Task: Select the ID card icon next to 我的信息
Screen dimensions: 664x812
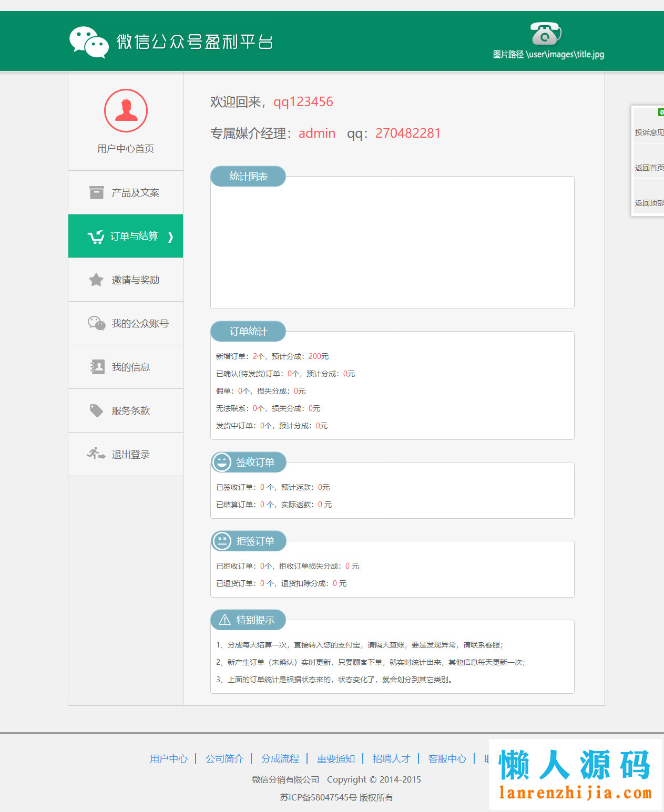Action: [96, 367]
